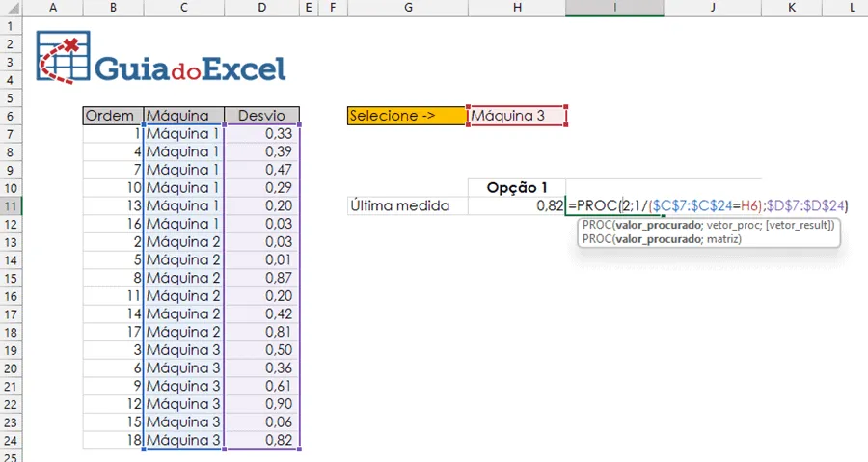Select Ordem cell with value 13
The height and width of the screenshot is (462, 868).
click(x=114, y=205)
